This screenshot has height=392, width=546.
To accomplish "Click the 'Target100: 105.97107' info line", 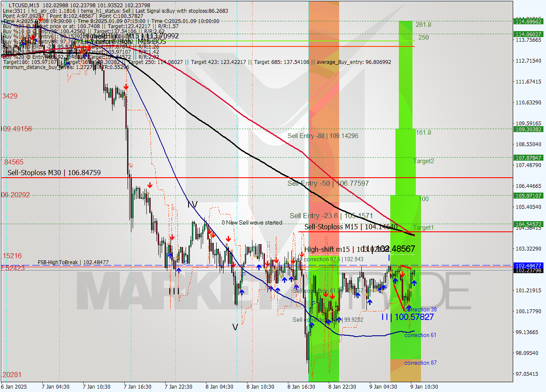I will click(x=197, y=62).
